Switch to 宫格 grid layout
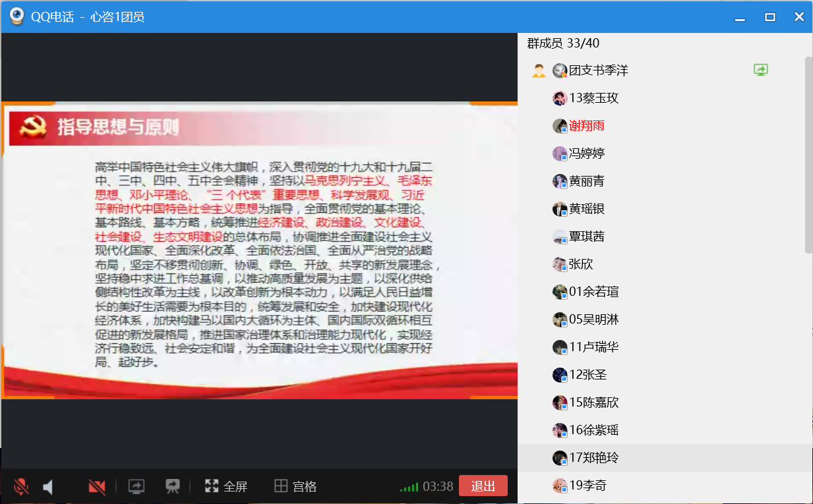The image size is (813, 504). 295,487
